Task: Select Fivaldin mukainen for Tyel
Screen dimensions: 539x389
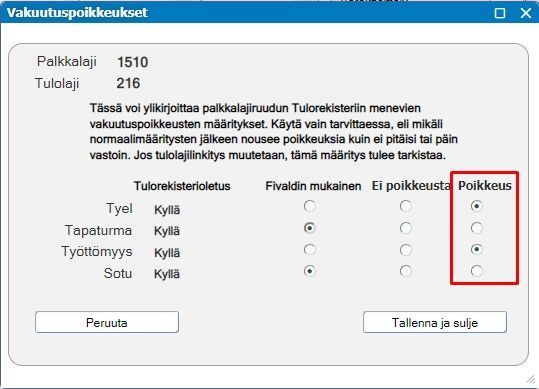Action: [310, 206]
